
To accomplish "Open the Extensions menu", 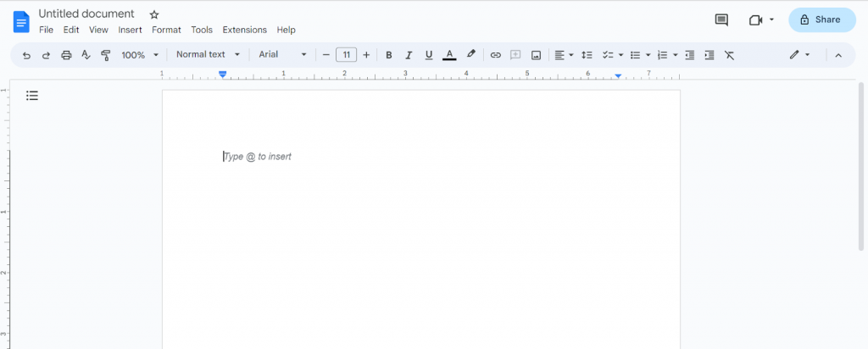I will point(245,30).
